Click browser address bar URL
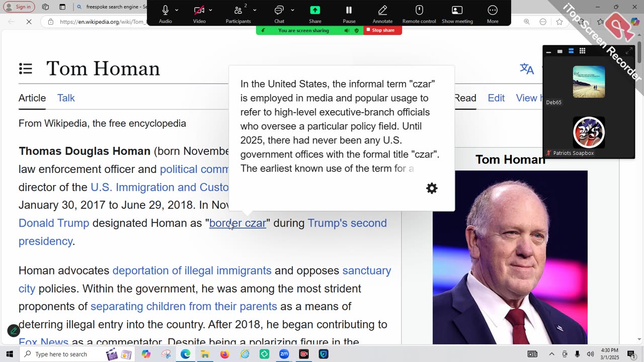644x362 pixels. (x=103, y=22)
